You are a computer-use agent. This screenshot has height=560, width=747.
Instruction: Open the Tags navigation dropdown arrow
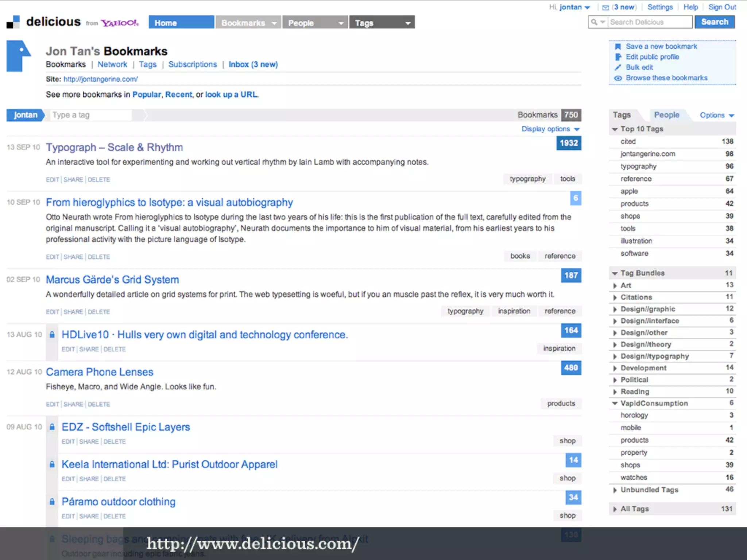408,23
